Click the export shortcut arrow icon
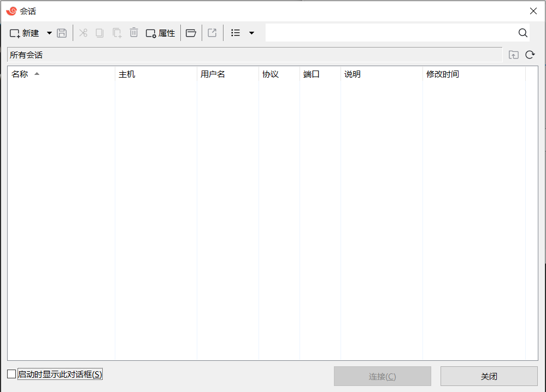This screenshot has width=546, height=392. (212, 33)
